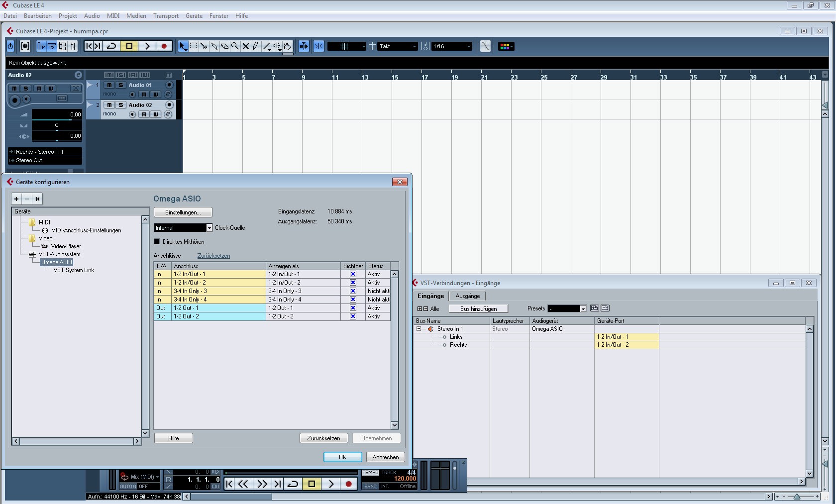The height and width of the screenshot is (504, 836).
Task: Click Stop in the top toolbar
Action: tap(129, 46)
